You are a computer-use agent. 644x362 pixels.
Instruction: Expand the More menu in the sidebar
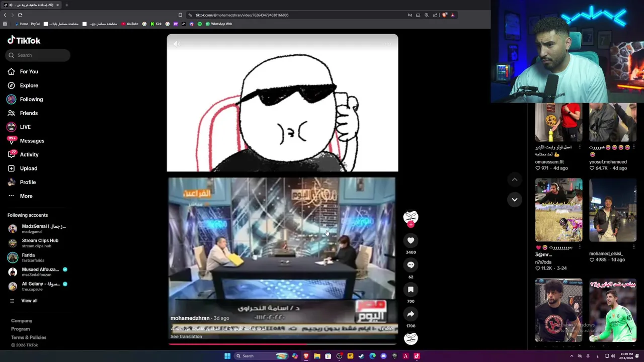pyautogui.click(x=20, y=196)
